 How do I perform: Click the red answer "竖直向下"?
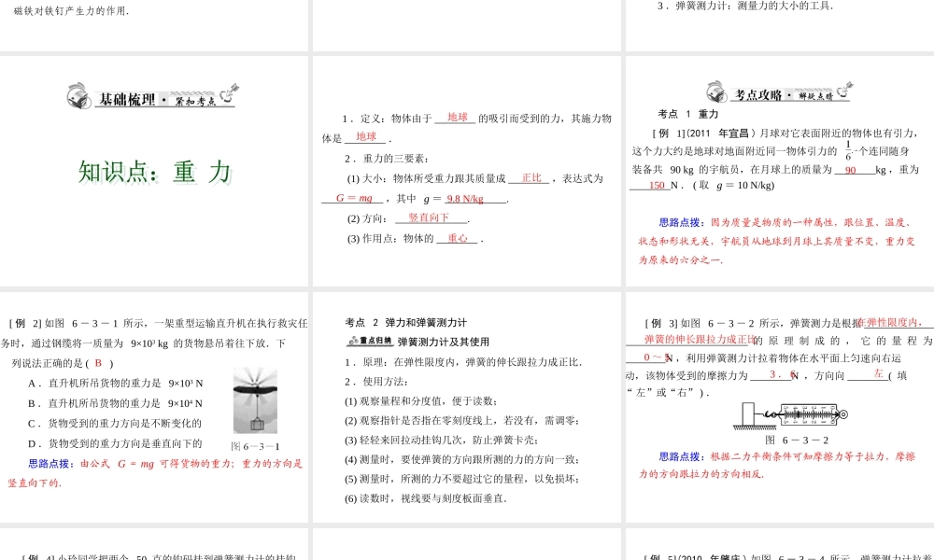[429, 217]
